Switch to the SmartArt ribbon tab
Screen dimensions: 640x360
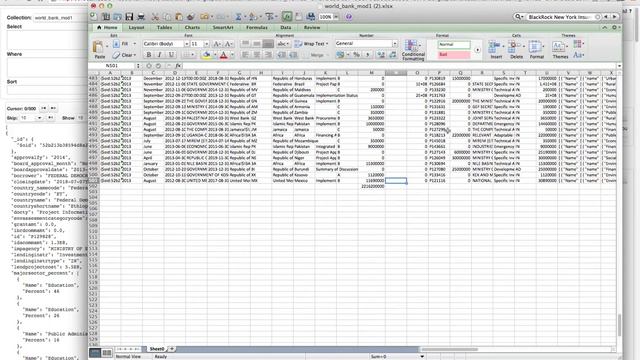223,27
